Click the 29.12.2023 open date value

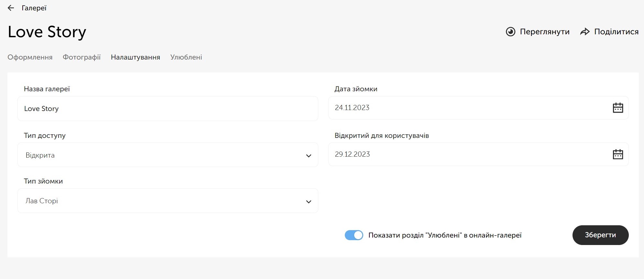coord(352,154)
